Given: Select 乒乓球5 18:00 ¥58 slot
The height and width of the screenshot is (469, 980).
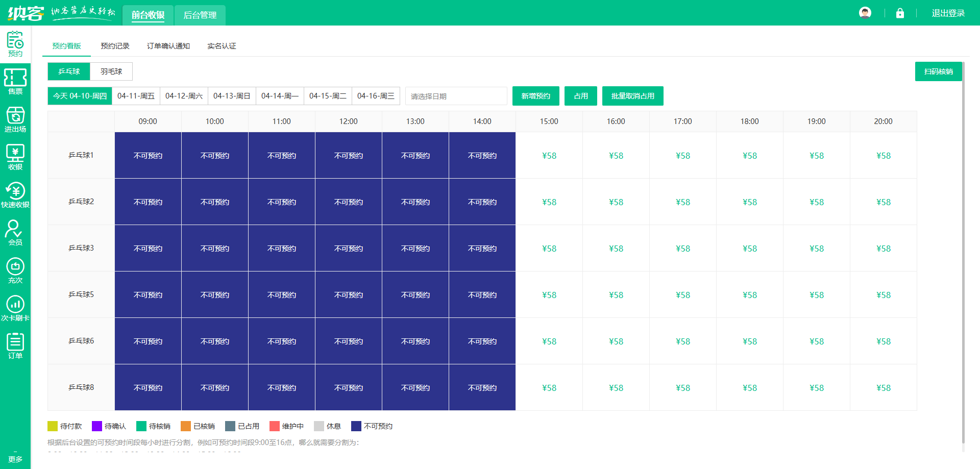Looking at the screenshot, I should (x=750, y=295).
